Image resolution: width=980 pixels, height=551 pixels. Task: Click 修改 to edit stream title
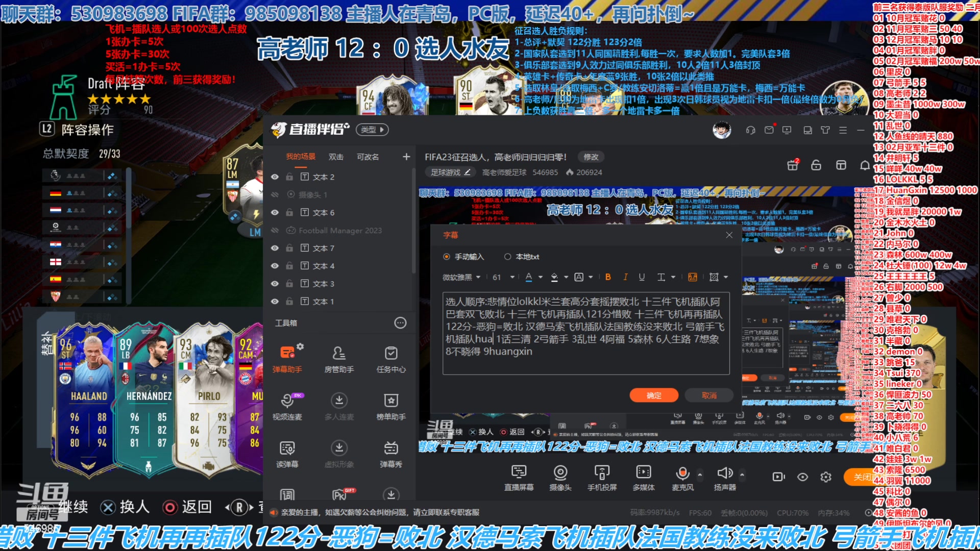tap(591, 157)
